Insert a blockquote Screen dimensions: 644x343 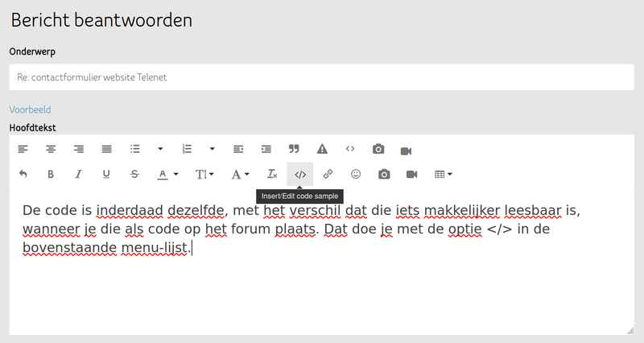pos(294,149)
